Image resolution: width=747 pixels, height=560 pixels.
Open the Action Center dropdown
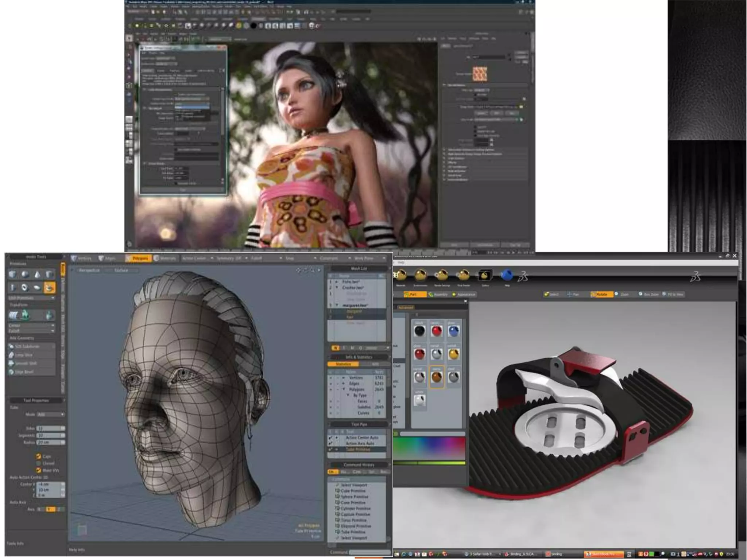click(x=197, y=258)
